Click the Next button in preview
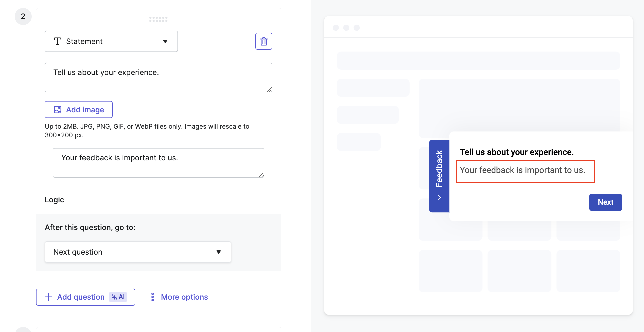Screen dimensions: 644x332 (605, 202)
